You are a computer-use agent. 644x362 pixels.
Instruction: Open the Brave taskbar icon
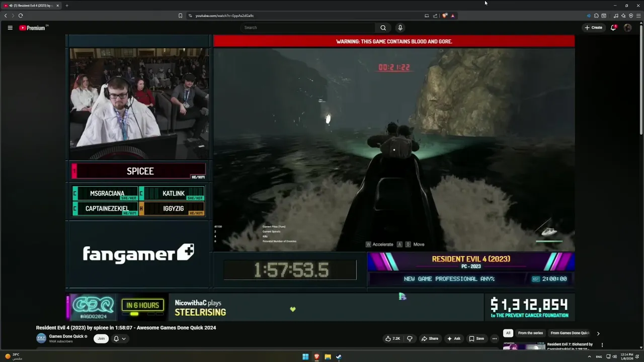coord(316,357)
